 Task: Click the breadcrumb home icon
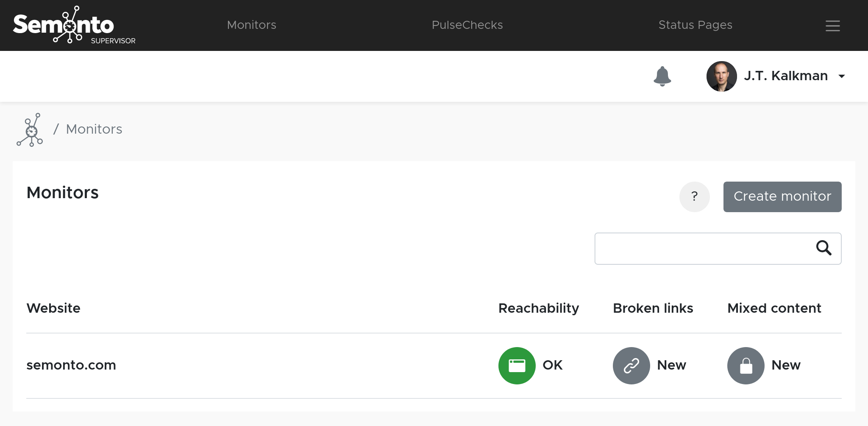click(x=30, y=130)
